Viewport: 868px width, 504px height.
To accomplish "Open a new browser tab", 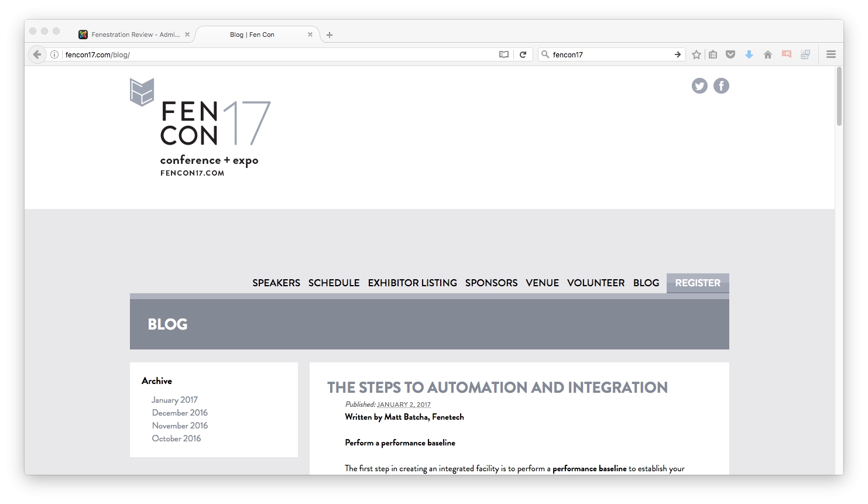I will click(330, 35).
